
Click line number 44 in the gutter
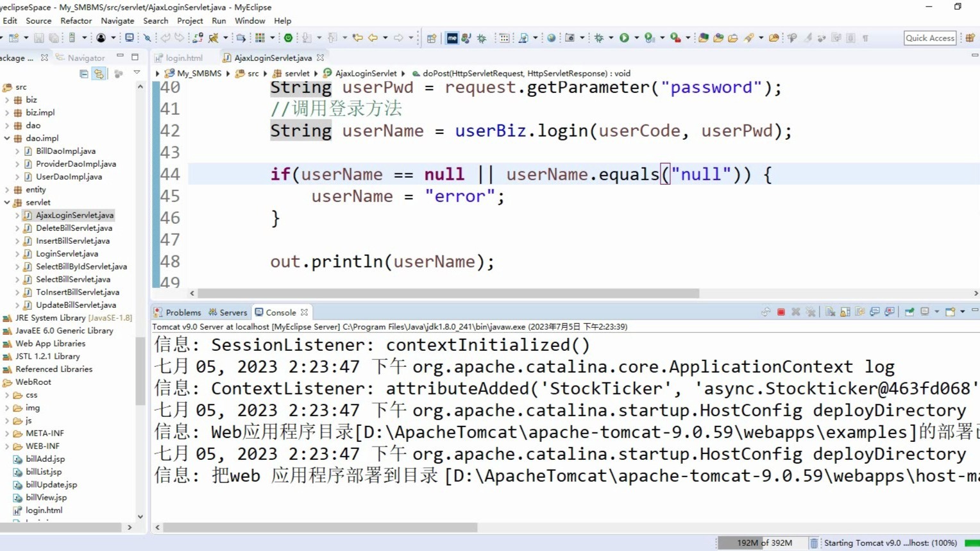click(170, 174)
